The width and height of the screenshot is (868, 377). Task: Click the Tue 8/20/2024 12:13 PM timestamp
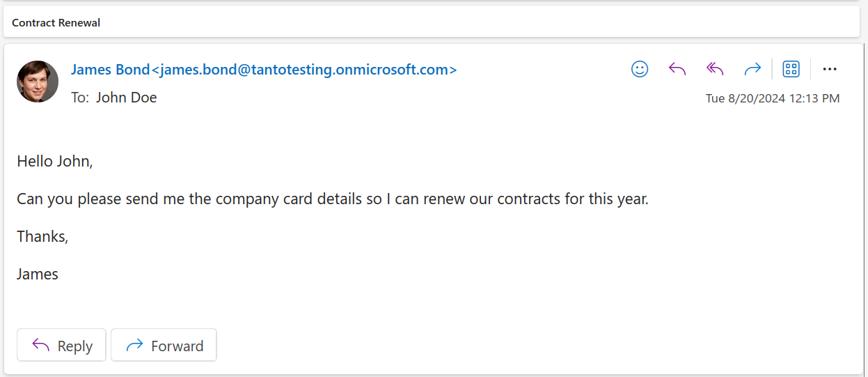click(773, 98)
